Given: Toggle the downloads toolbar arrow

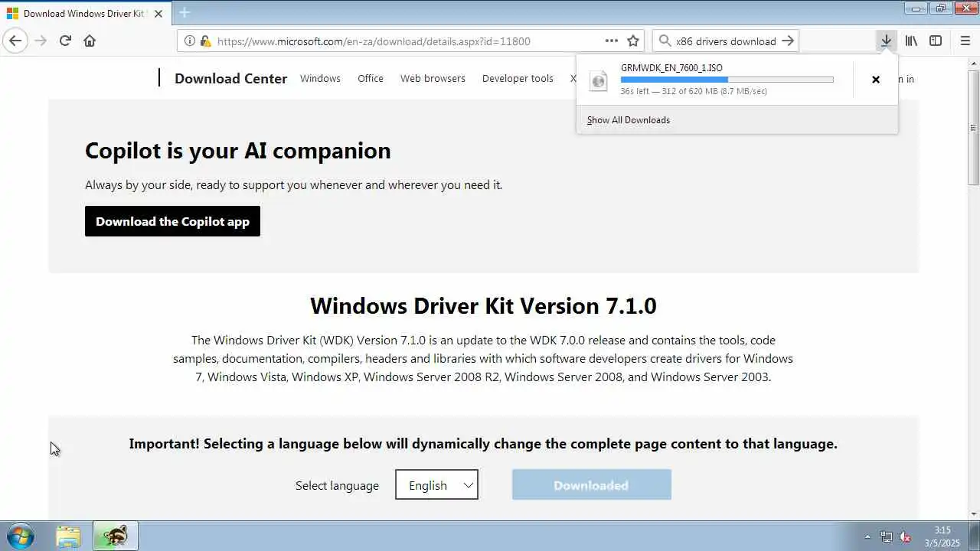Looking at the screenshot, I should coord(886,41).
